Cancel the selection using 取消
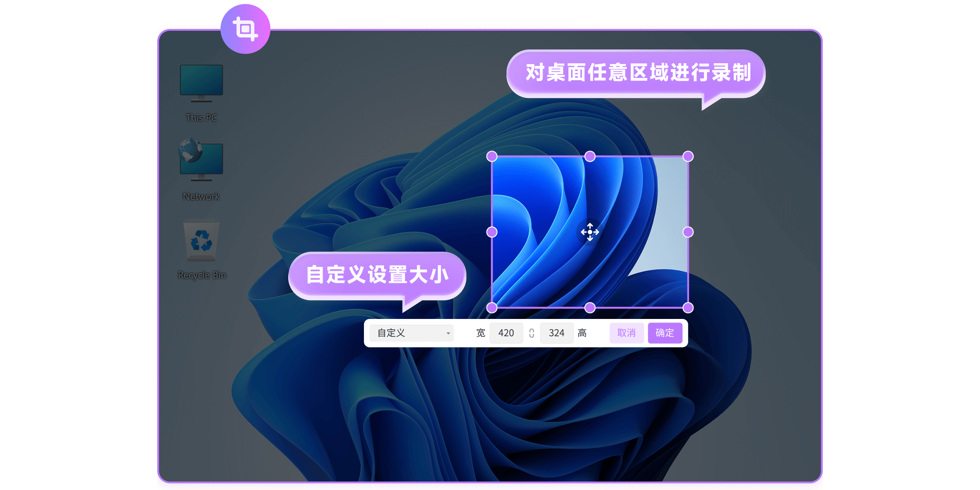Image resolution: width=980 pixels, height=490 pixels. click(x=626, y=333)
